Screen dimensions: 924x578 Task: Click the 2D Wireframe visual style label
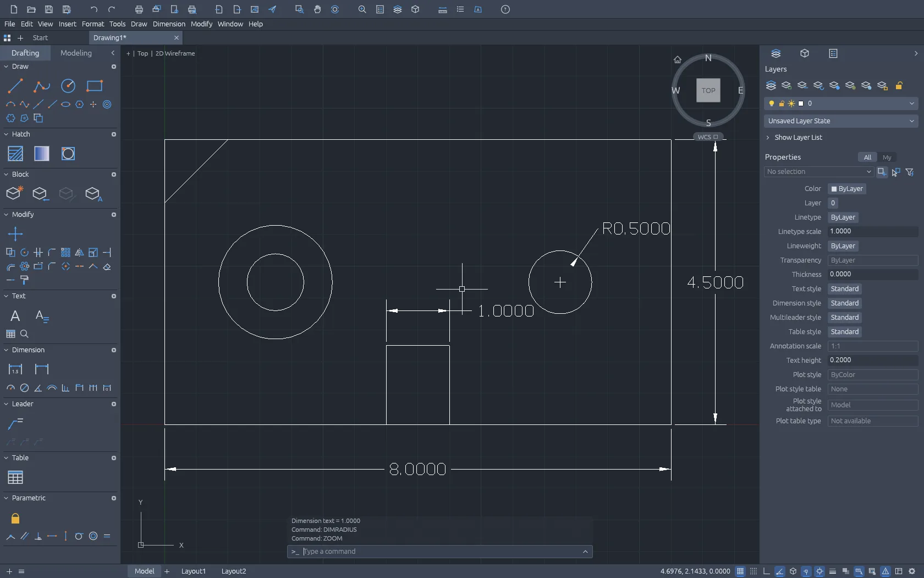(x=175, y=53)
